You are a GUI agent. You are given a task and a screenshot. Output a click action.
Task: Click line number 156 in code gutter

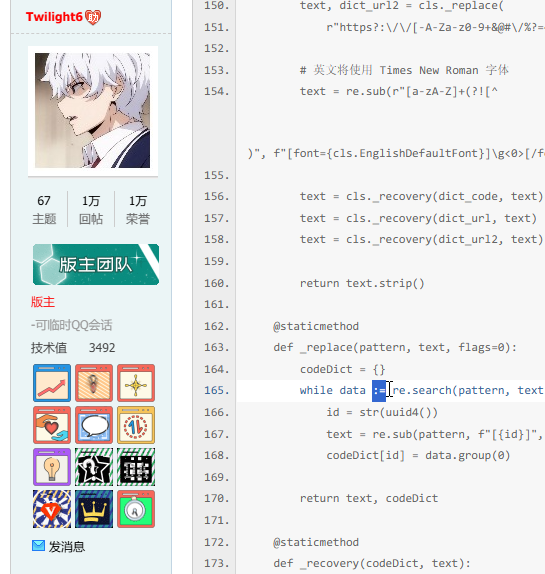217,197
